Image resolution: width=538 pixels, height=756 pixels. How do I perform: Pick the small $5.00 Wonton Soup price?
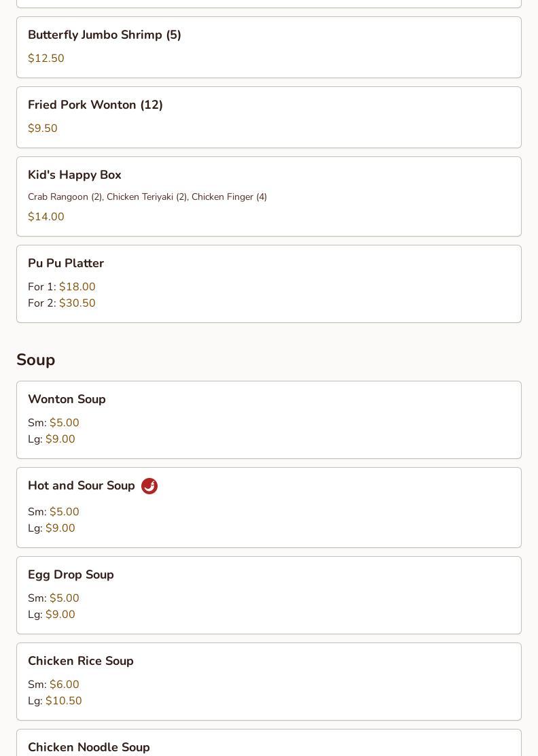click(65, 423)
